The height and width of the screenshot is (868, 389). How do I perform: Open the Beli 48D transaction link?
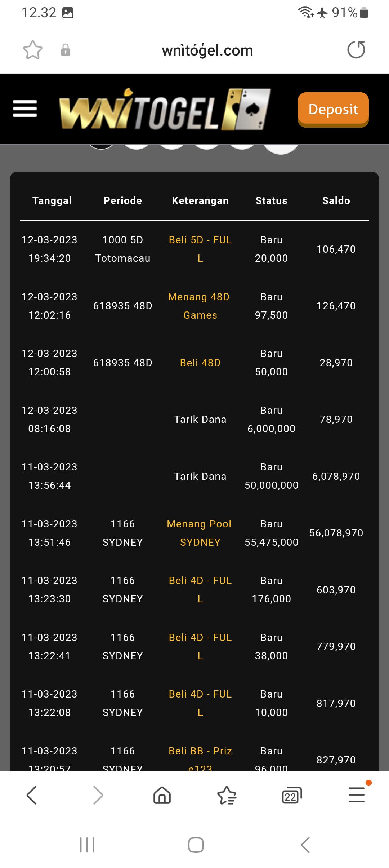(x=200, y=363)
